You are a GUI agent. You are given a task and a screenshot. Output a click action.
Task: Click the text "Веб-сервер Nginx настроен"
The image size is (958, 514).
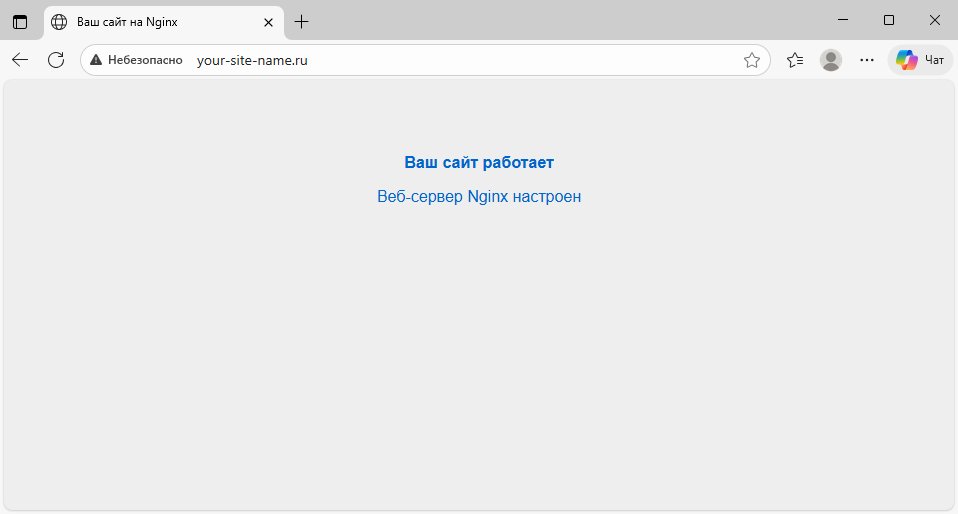tap(479, 197)
